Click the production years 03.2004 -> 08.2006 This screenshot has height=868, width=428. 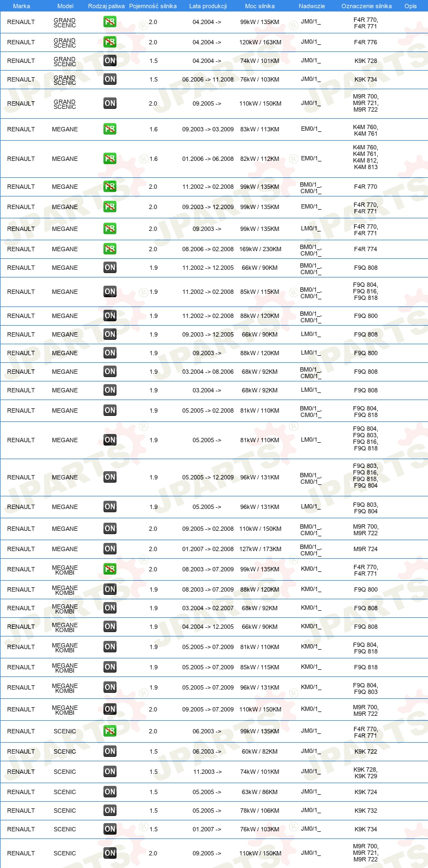pos(208,372)
